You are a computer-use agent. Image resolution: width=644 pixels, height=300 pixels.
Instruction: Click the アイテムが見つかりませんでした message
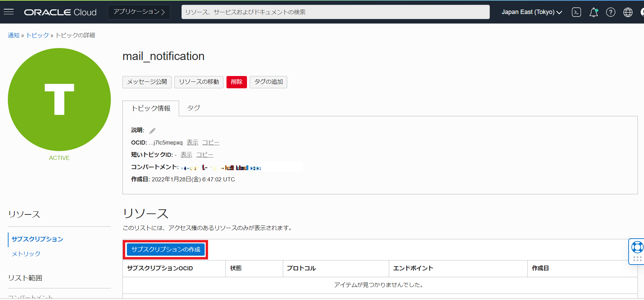pyautogui.click(x=380, y=285)
